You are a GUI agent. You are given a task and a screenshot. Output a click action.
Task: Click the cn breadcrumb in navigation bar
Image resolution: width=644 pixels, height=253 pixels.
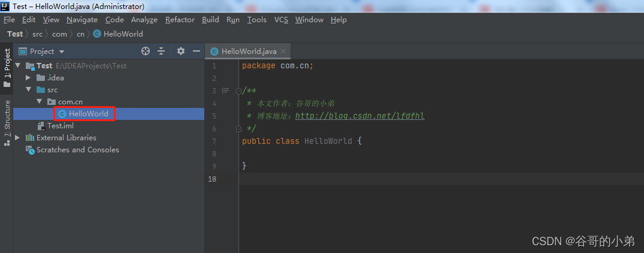tap(80, 34)
